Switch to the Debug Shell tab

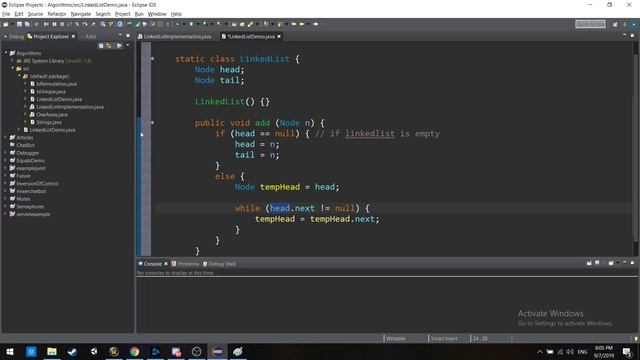click(x=219, y=264)
